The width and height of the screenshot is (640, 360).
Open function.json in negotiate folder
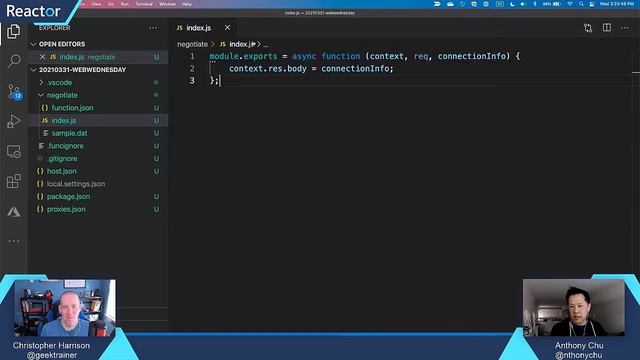98,108
